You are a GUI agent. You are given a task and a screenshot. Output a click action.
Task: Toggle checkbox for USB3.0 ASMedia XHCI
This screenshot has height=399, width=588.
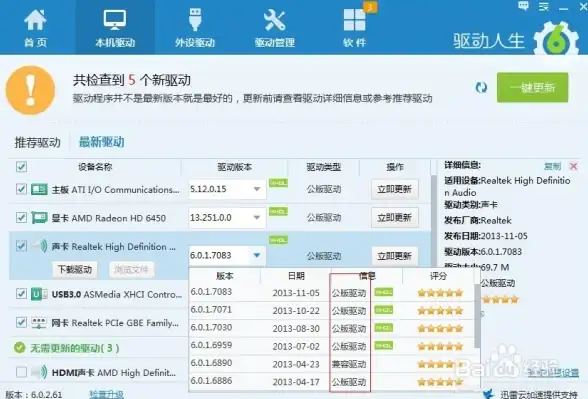21,294
